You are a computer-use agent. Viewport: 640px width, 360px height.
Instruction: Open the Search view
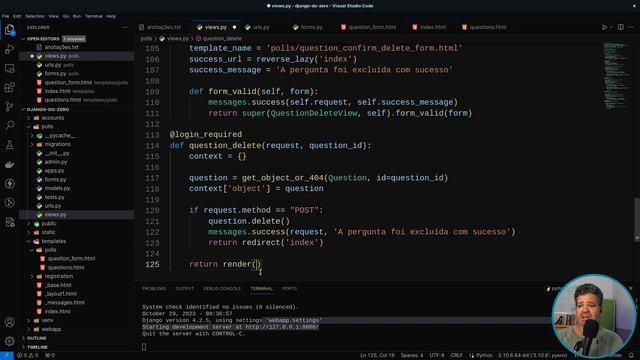pyautogui.click(x=9, y=125)
